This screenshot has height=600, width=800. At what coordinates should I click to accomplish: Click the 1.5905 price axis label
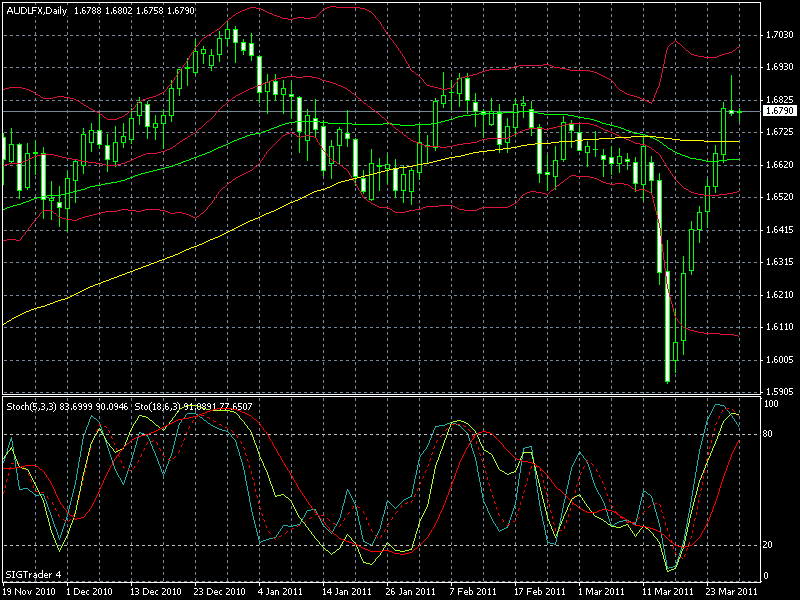pos(780,392)
